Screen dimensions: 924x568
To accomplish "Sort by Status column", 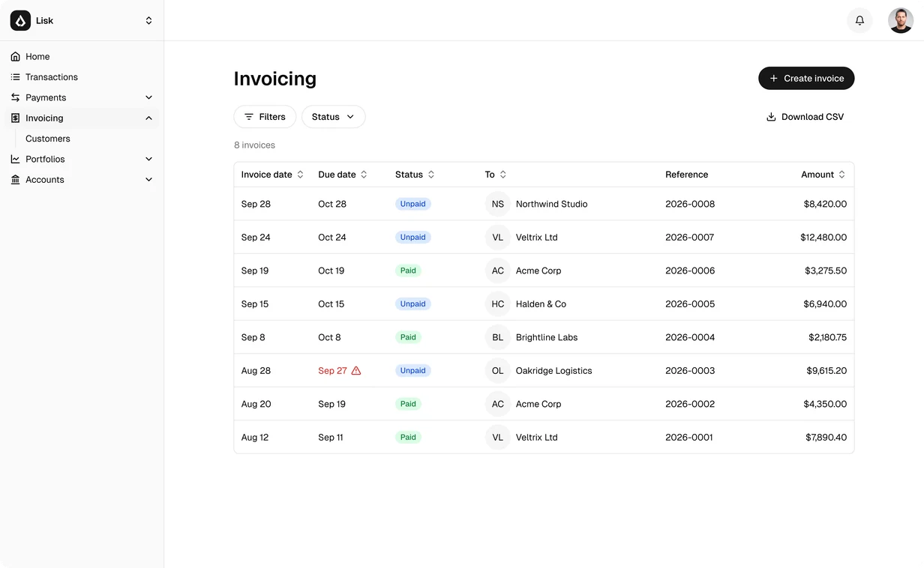I will pyautogui.click(x=415, y=175).
